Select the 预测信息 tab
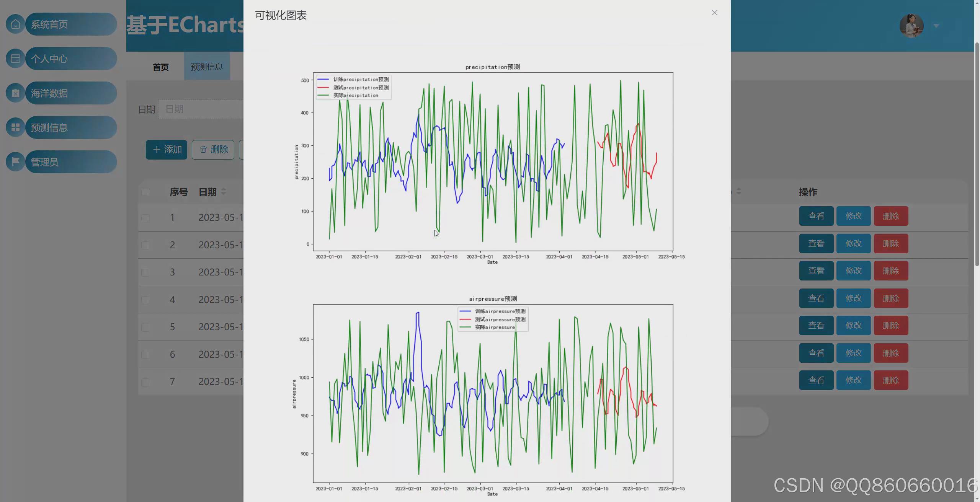Viewport: 980px width, 502px height. coord(207,67)
